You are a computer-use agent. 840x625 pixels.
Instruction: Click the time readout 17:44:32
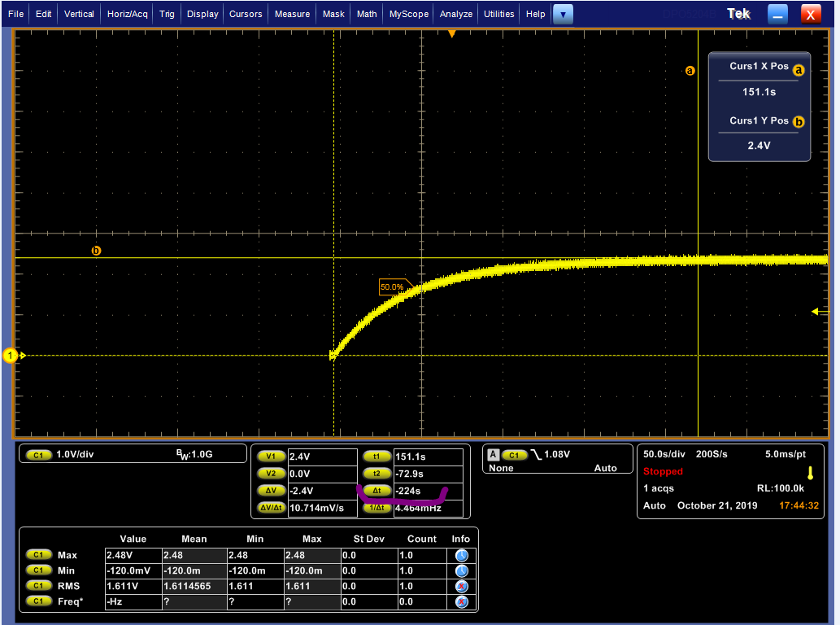click(x=799, y=505)
